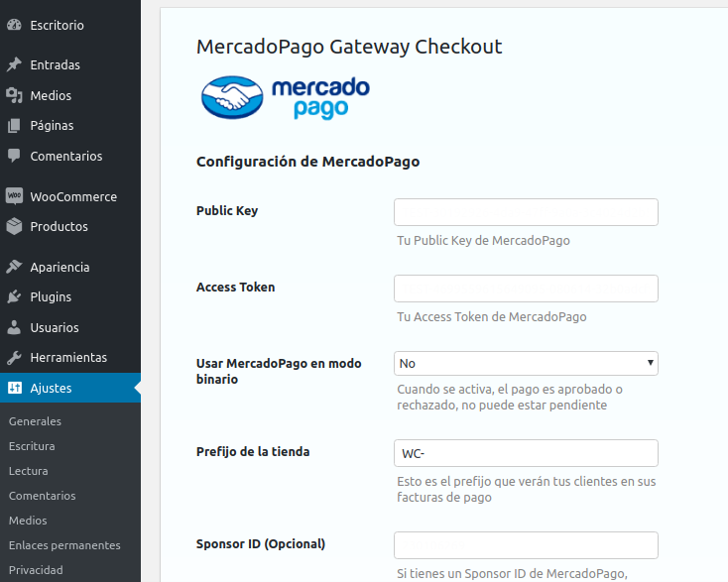Click the 'mercado pago' logo wordmark
This screenshot has height=582, width=728.
click(320, 98)
